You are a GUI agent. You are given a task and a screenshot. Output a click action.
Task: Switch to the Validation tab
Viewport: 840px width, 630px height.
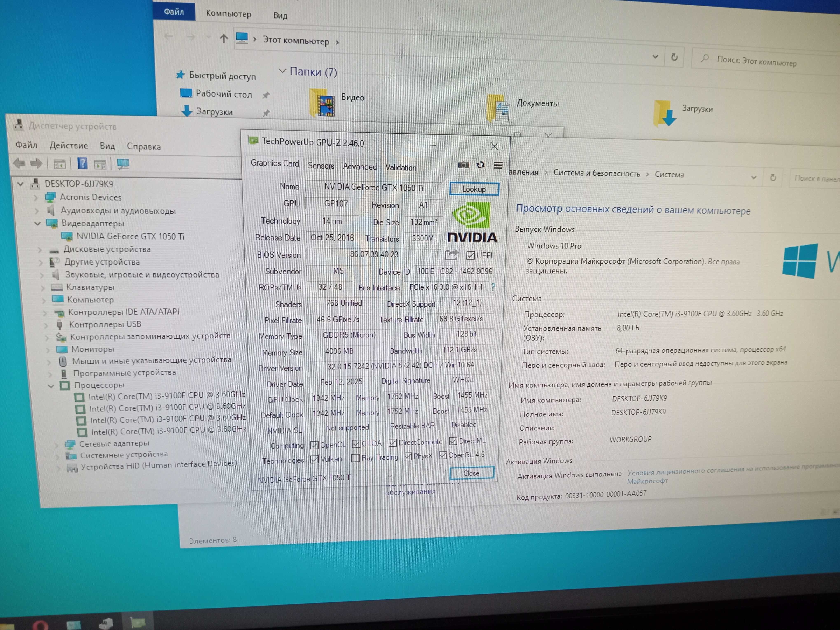(401, 167)
